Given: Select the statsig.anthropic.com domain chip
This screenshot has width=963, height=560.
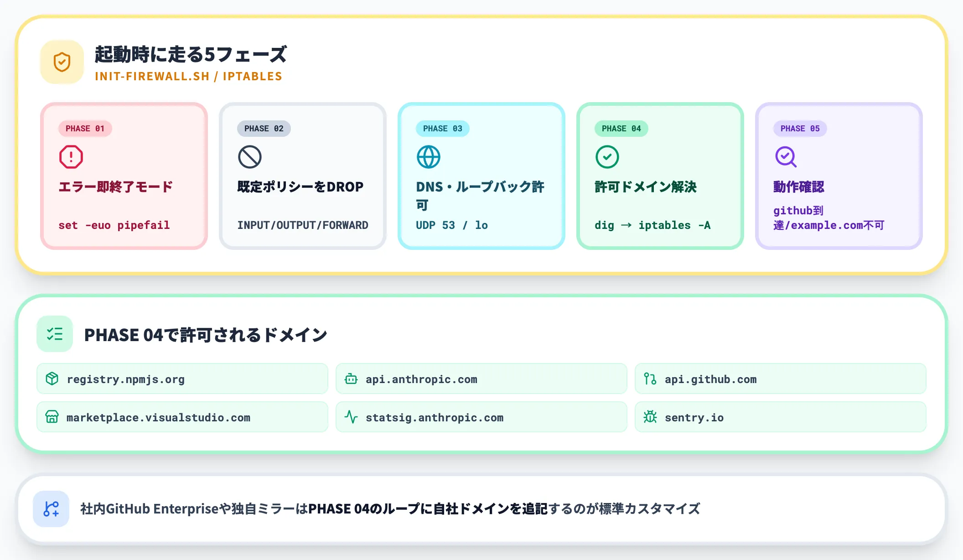Looking at the screenshot, I should point(481,417).
